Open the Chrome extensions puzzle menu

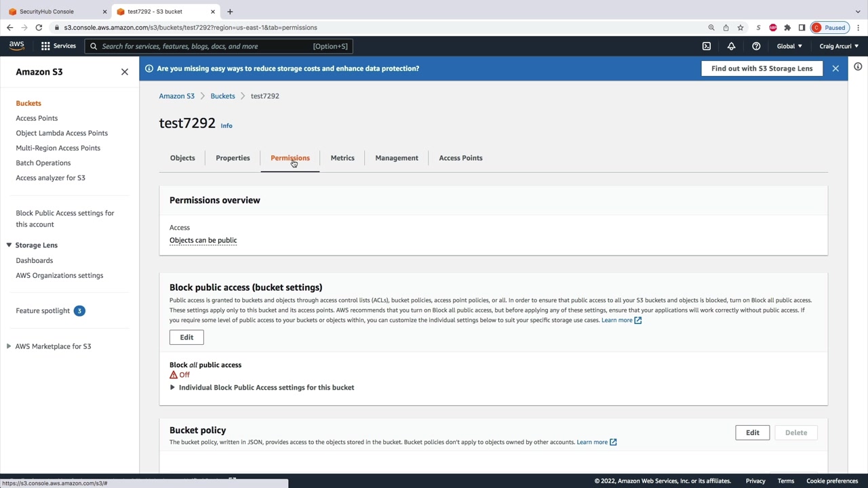point(787,28)
